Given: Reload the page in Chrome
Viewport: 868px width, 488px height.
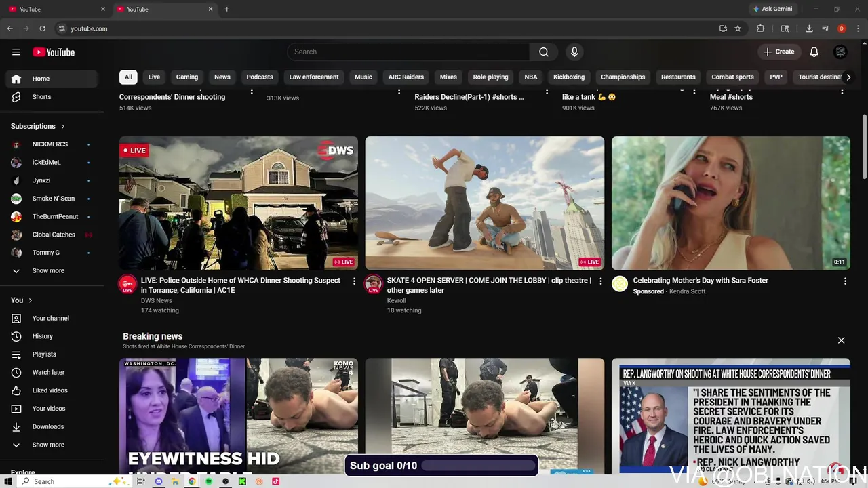Looking at the screenshot, I should (x=43, y=28).
